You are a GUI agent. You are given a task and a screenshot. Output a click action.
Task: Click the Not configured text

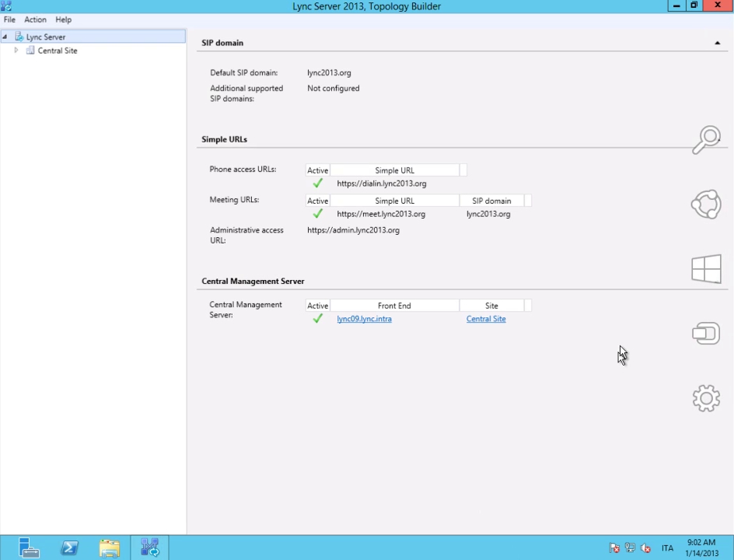[x=334, y=88]
